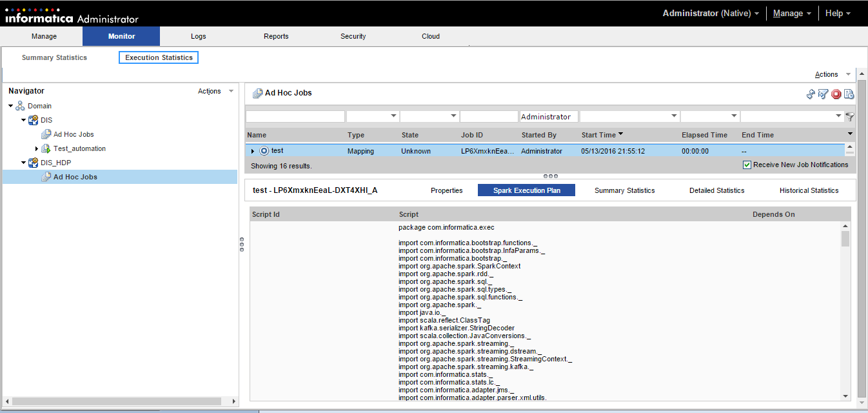Click the reset filters icon beside refresh
The height and width of the screenshot is (413, 868).
[x=823, y=94]
